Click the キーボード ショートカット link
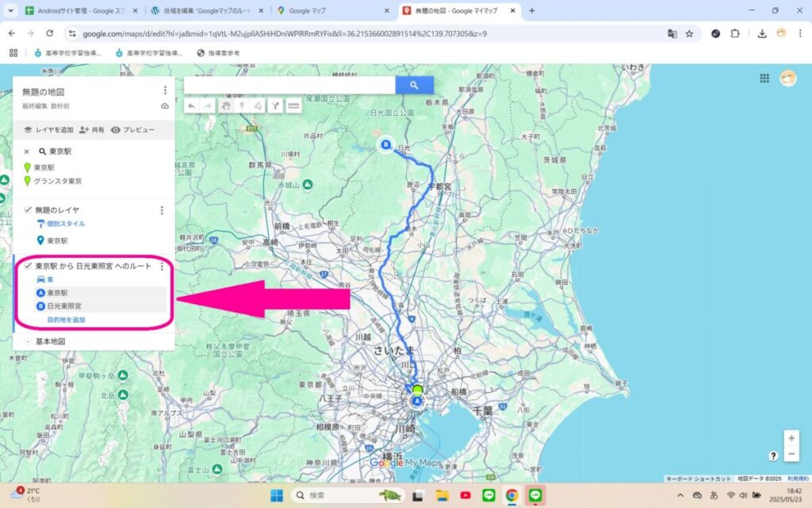The width and height of the screenshot is (812, 508). (x=698, y=479)
